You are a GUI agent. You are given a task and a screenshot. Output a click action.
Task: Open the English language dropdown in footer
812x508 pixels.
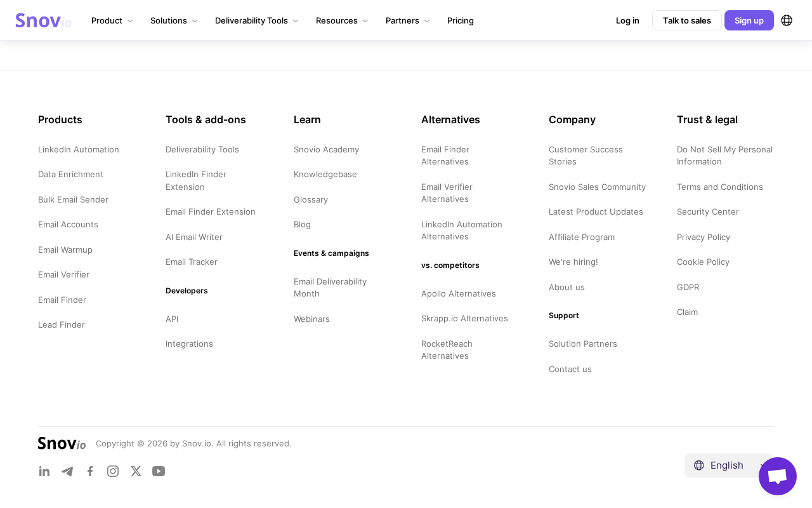[729, 465]
